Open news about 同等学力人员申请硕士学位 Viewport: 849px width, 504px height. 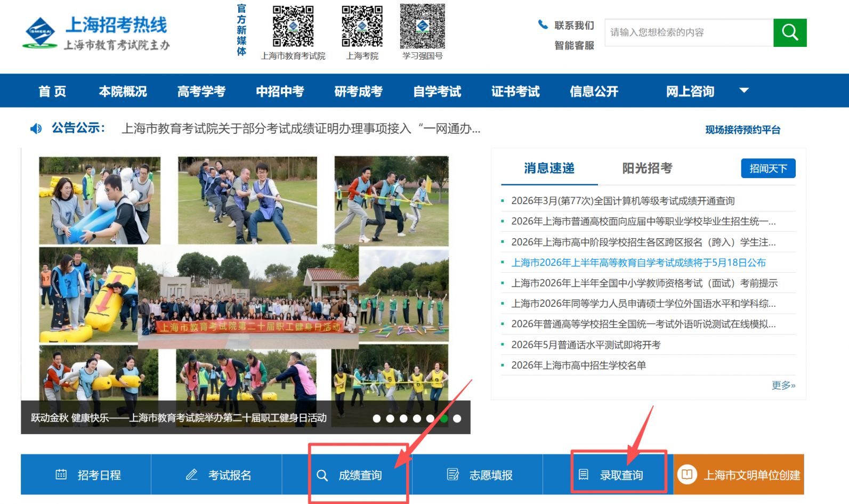[643, 304]
